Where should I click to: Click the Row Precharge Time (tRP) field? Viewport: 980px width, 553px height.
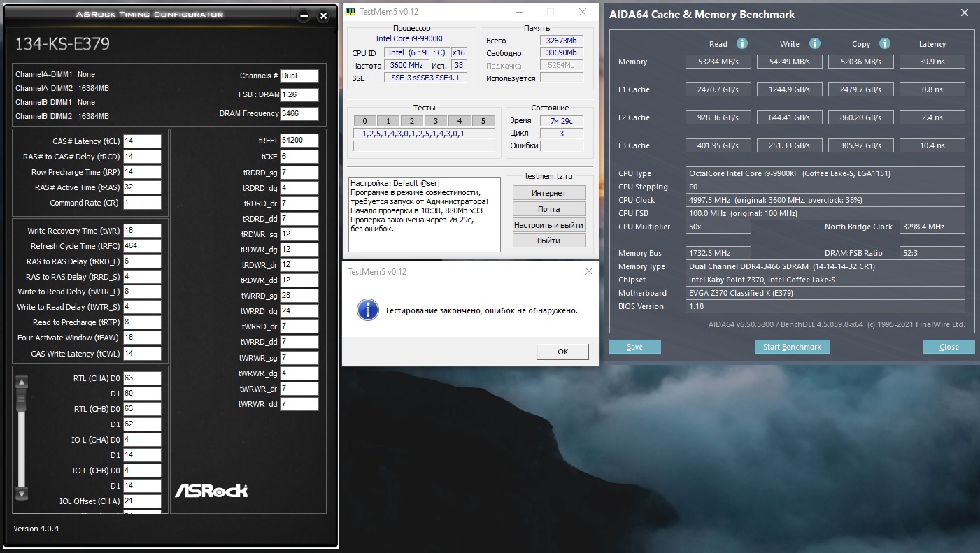[x=142, y=172]
